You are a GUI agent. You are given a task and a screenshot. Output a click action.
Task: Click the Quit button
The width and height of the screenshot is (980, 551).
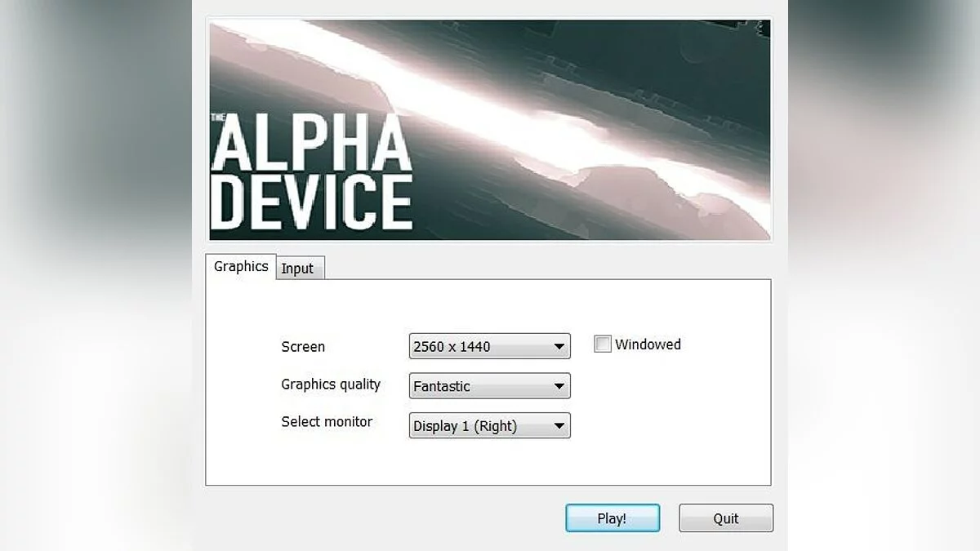725,518
